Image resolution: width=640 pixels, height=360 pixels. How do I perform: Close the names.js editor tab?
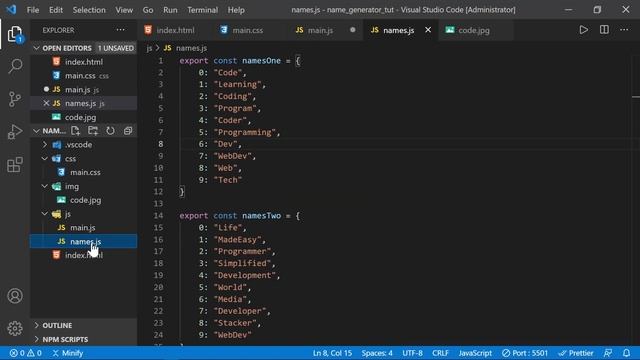(428, 30)
